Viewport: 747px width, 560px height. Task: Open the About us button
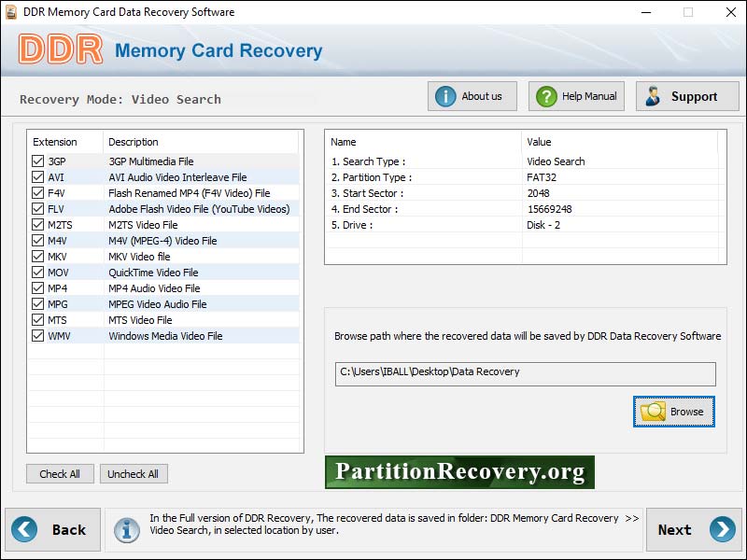(472, 96)
